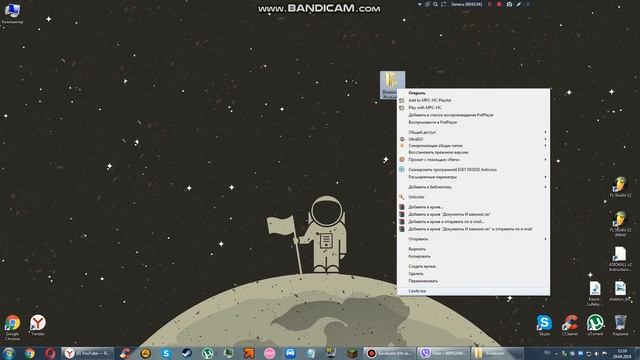Screen dimensions: 640x360
Task: Expand the Общий доступ submenu
Action: pyautogui.click(x=473, y=132)
